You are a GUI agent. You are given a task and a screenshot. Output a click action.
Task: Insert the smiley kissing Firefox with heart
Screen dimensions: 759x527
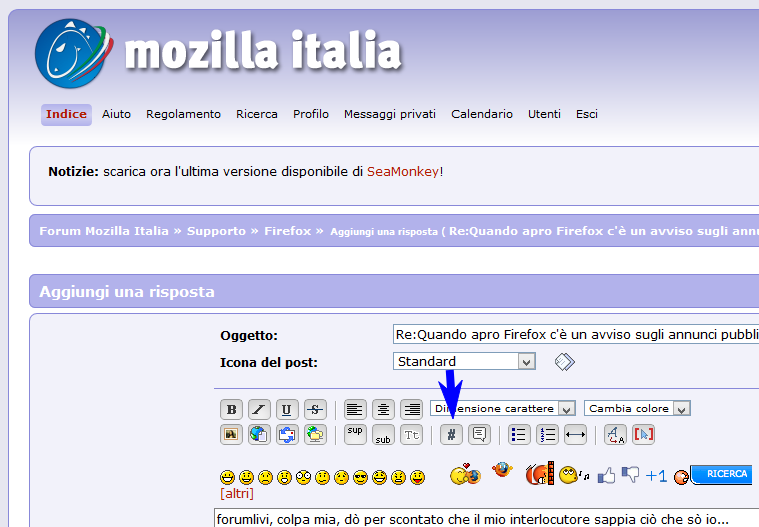click(x=465, y=474)
